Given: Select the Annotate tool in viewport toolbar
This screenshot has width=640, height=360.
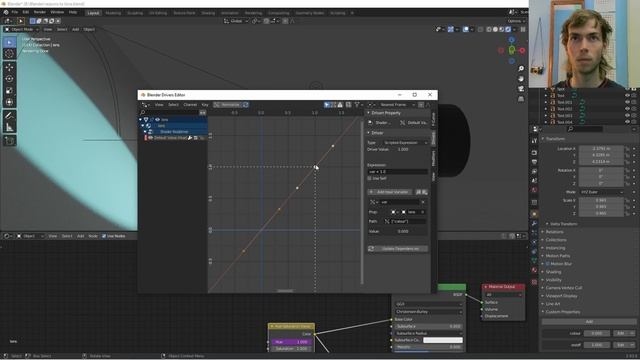Looking at the screenshot, I should pos(9,116).
